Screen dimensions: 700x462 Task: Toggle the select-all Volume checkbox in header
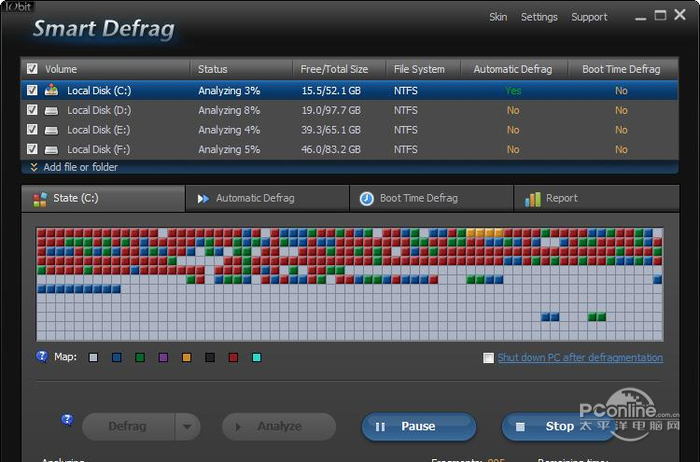tap(32, 69)
